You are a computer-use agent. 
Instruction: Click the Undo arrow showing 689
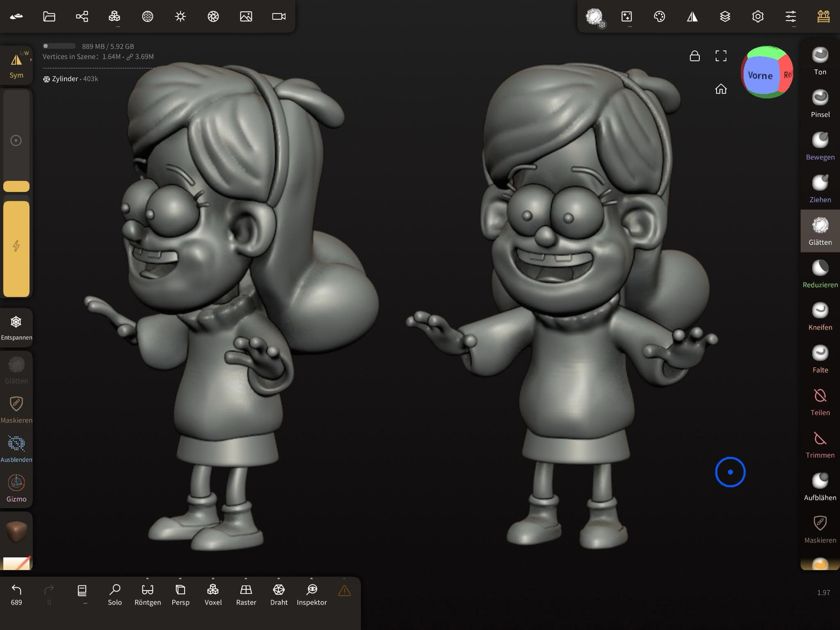tap(16, 594)
